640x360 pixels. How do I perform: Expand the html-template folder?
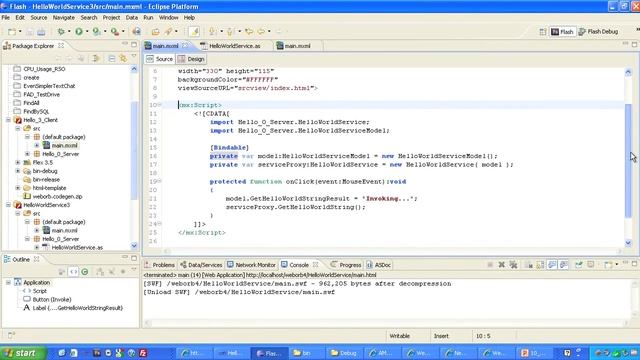point(18,188)
